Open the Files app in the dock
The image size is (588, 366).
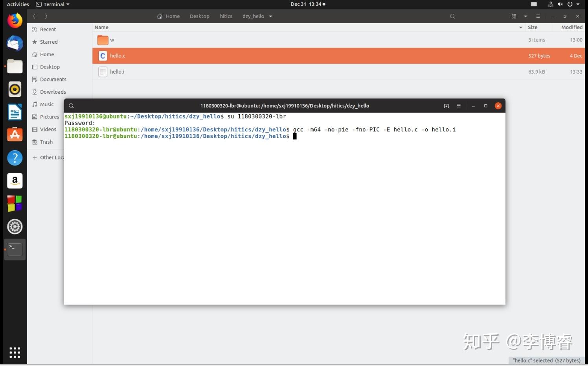(15, 66)
